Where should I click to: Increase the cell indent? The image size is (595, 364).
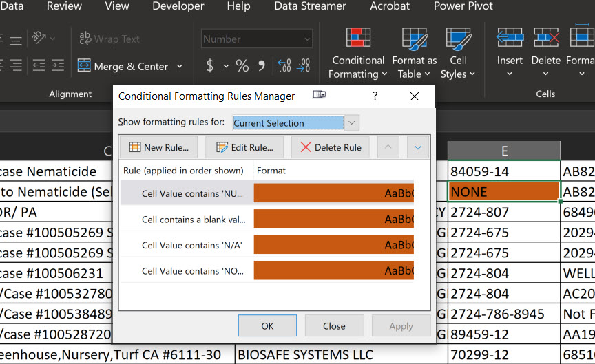58,65
